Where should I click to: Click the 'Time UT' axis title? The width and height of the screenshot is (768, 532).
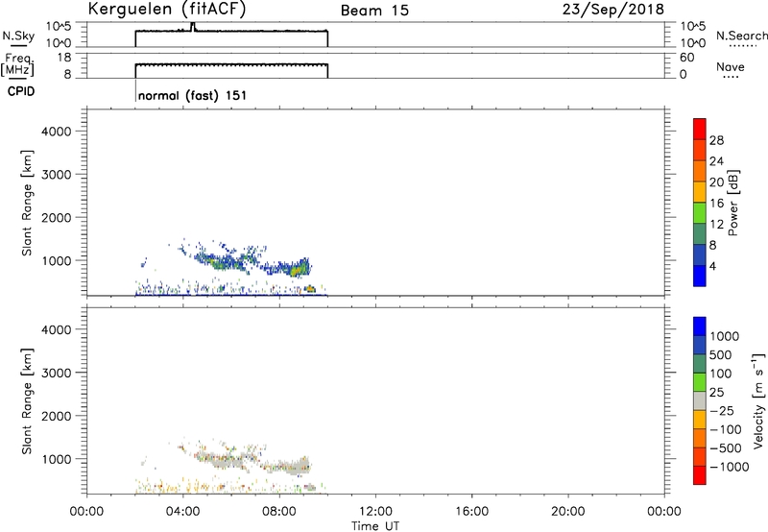coord(375,525)
